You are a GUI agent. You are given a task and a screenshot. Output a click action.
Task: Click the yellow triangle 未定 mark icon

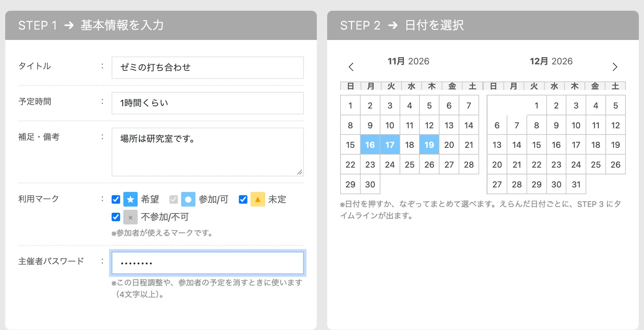(258, 199)
